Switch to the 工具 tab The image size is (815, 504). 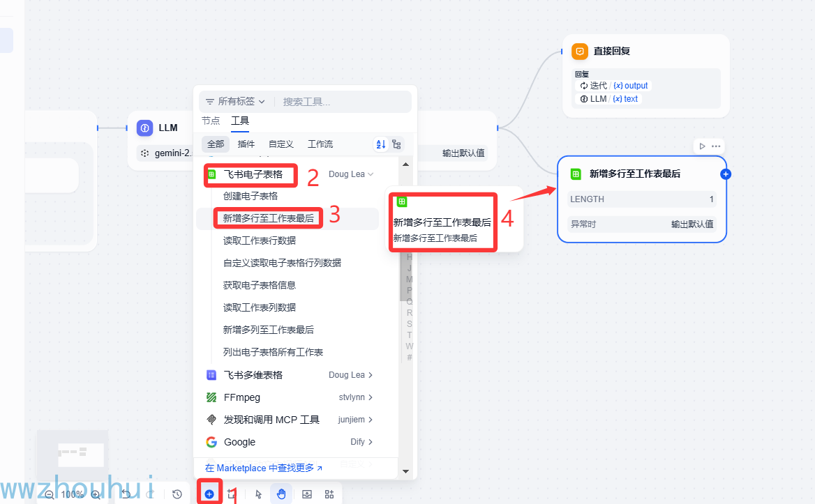(239, 121)
